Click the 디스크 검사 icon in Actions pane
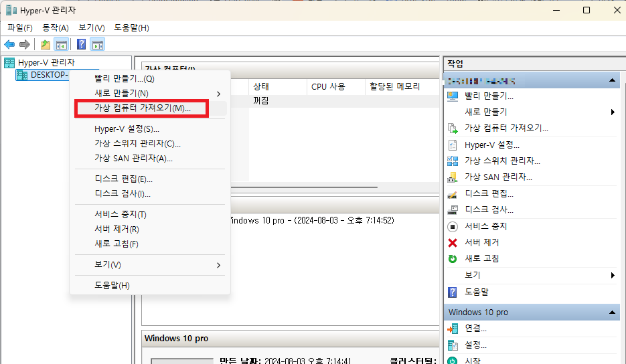 point(453,210)
